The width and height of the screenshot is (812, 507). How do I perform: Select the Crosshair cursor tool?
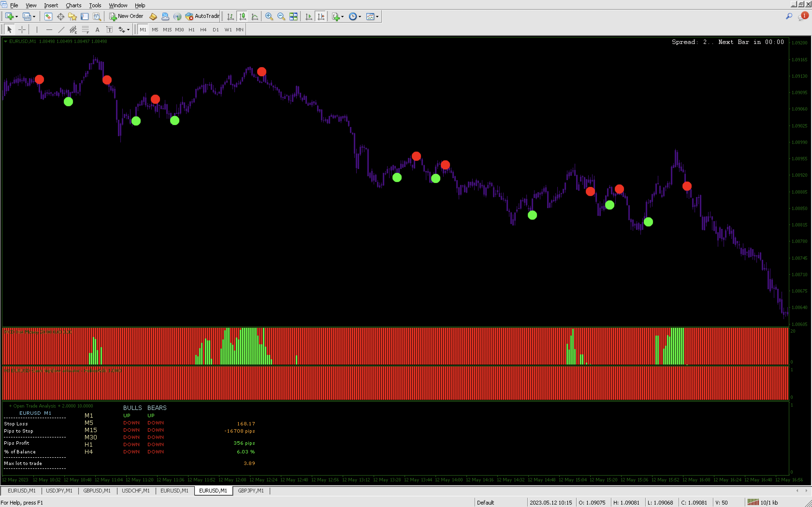pos(22,30)
